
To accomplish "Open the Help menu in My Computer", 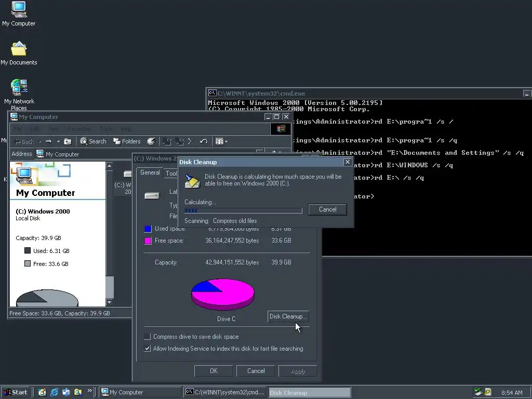I will click(x=126, y=129).
